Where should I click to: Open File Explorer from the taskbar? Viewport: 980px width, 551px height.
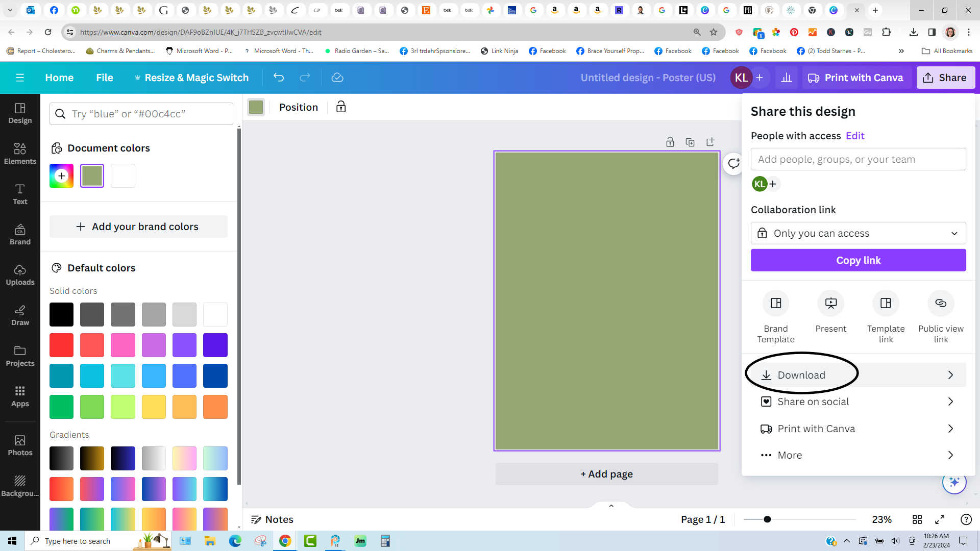(x=210, y=541)
